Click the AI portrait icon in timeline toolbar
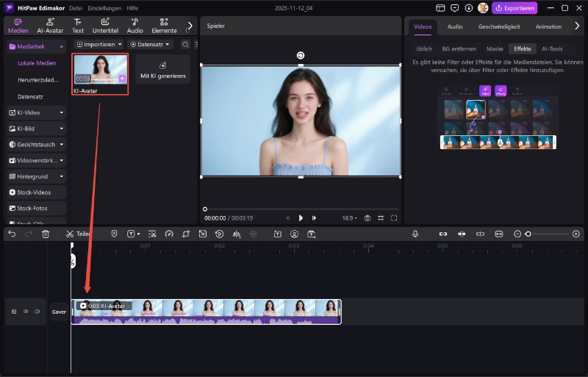 [295, 234]
